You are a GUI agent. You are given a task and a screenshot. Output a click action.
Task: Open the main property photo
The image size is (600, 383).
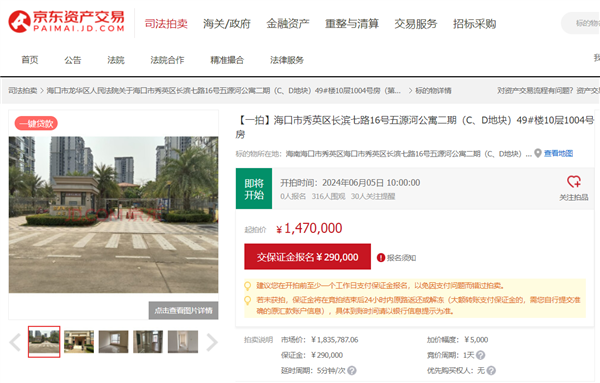tap(114, 215)
